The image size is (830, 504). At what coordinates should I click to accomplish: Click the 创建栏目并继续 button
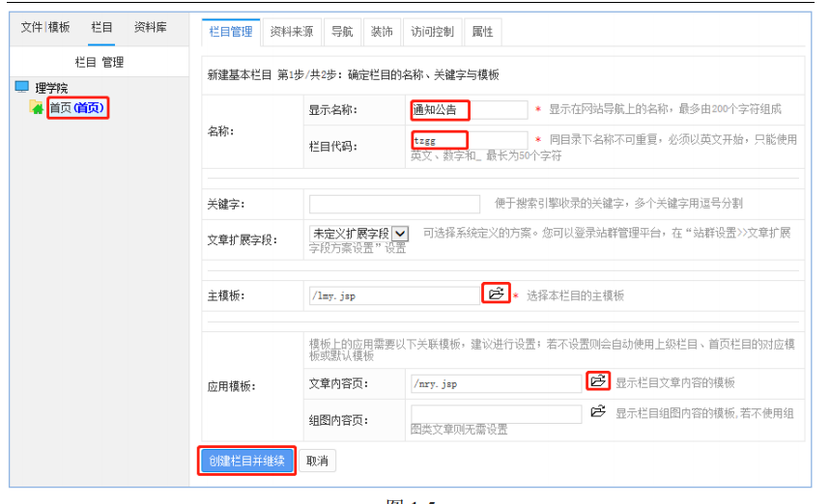tap(246, 461)
